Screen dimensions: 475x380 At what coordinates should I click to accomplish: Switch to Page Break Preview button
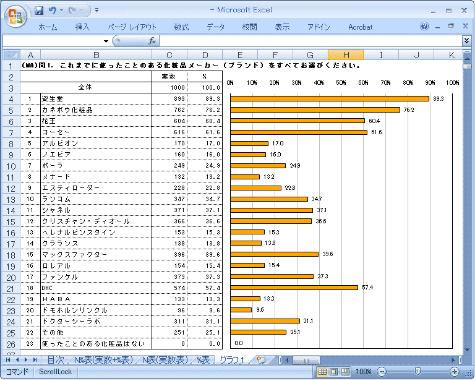coord(345,371)
